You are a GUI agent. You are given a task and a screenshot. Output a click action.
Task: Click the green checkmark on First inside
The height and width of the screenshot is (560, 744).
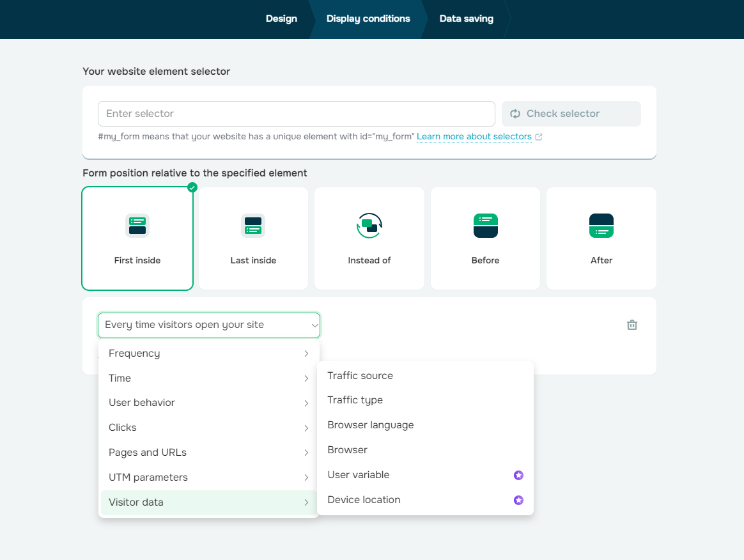click(192, 187)
